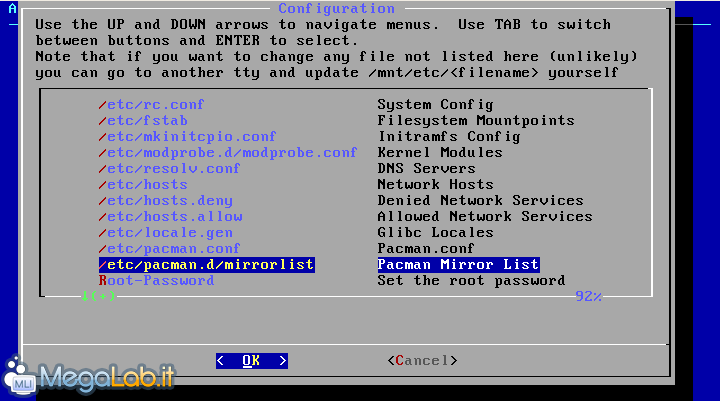Image resolution: width=720 pixels, height=401 pixels.
Task: Select highlighted /etc/pacman.d/mirrorlist entry
Action: 206,265
